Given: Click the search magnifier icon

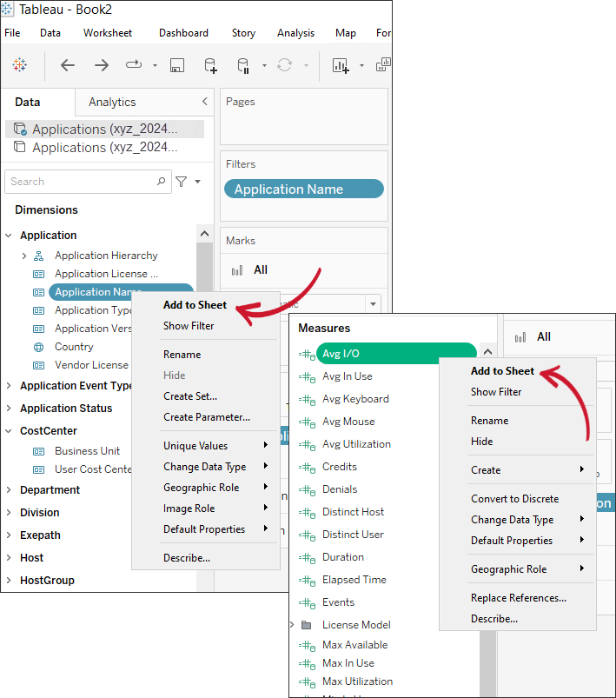Looking at the screenshot, I should click(x=161, y=181).
